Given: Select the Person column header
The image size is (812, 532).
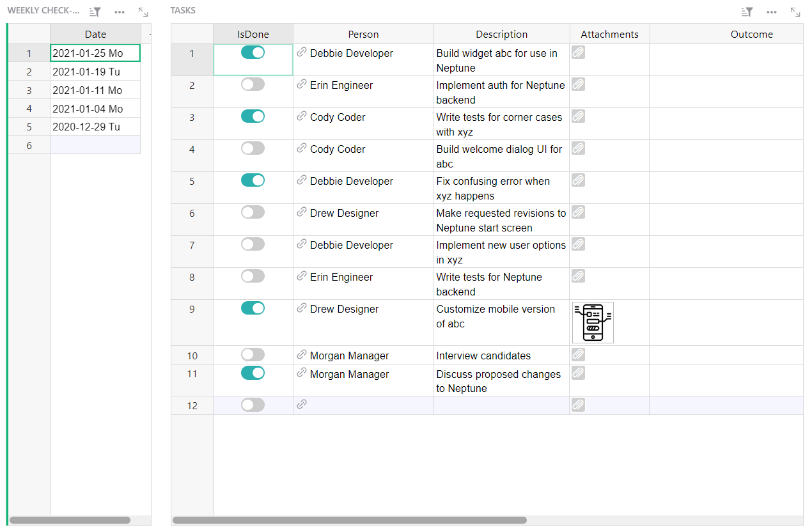Looking at the screenshot, I should (x=363, y=33).
